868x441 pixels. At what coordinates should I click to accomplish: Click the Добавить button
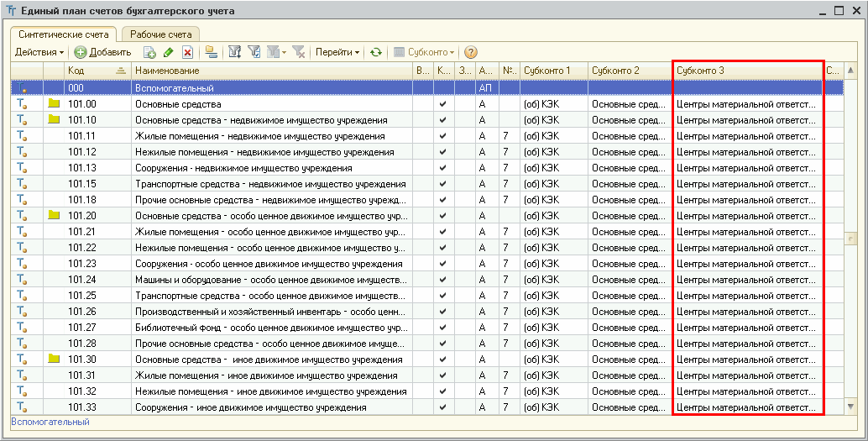(x=102, y=52)
